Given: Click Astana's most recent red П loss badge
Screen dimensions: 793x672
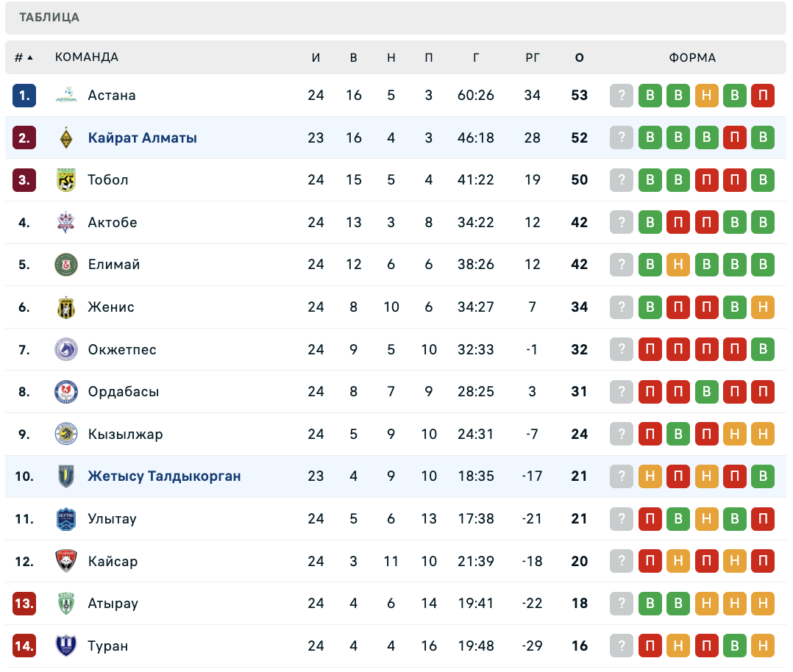Looking at the screenshot, I should click(763, 96).
